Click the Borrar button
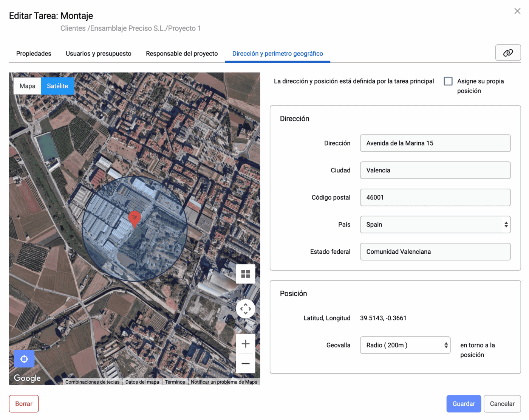The height and width of the screenshot is (420, 529). click(24, 404)
